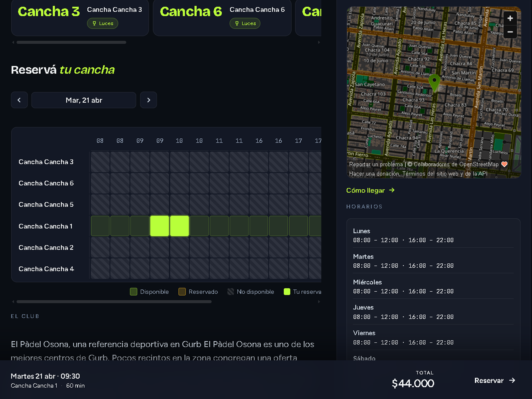Select first 16 slot on Cancha 1
532x399 pixels.
(x=259, y=226)
